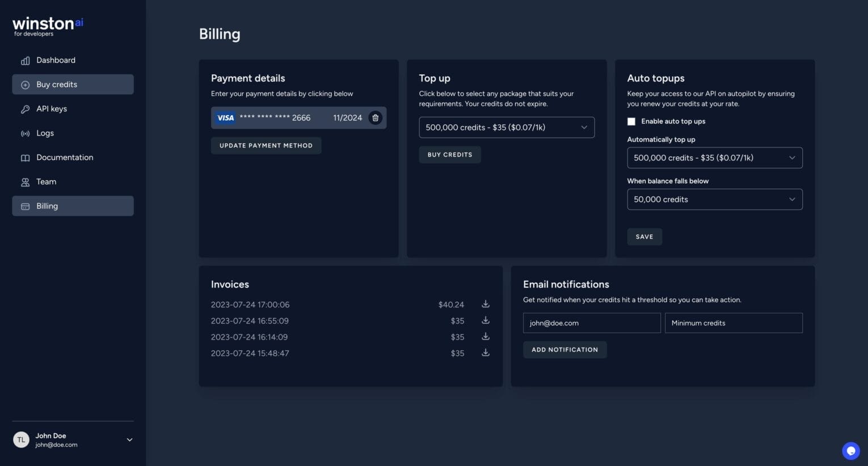This screenshot has height=466, width=868.
Task: Open the Dashboard sidebar icon
Action: click(x=25, y=60)
